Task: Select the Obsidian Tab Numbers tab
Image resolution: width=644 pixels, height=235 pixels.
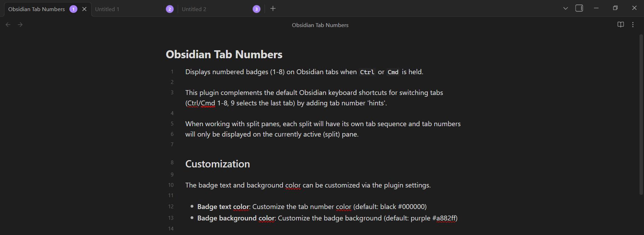Action: coord(36,9)
